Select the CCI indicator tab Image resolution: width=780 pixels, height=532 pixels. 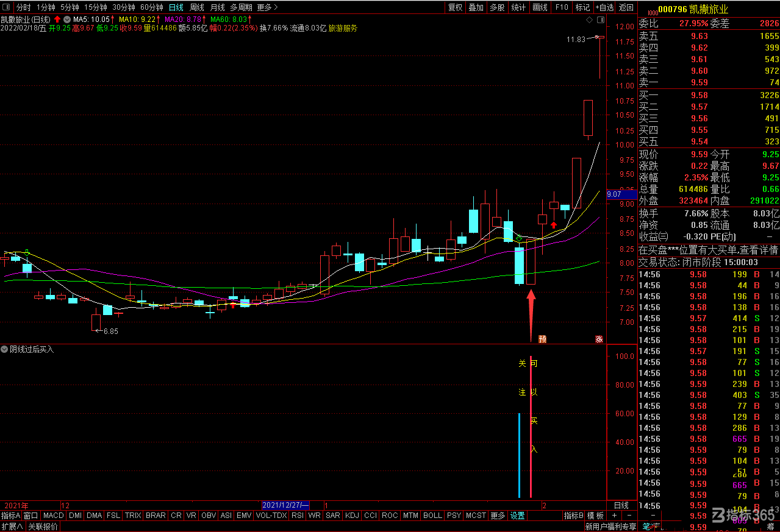pos(371,516)
